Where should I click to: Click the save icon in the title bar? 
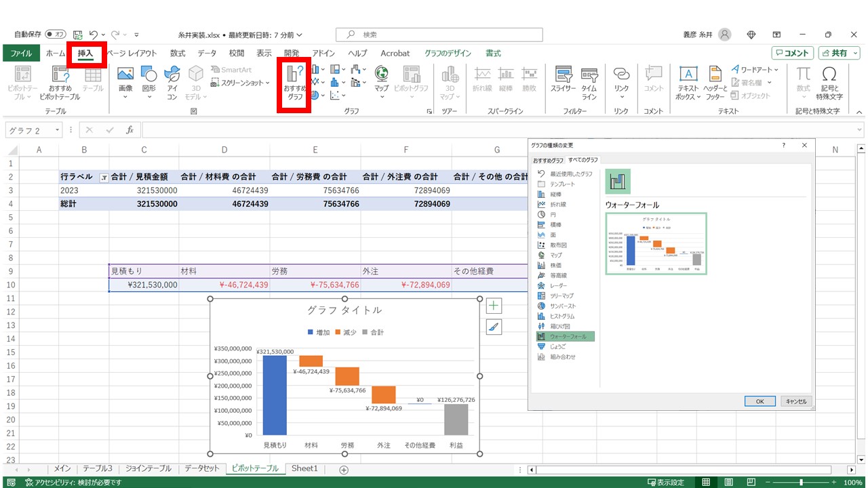point(78,35)
